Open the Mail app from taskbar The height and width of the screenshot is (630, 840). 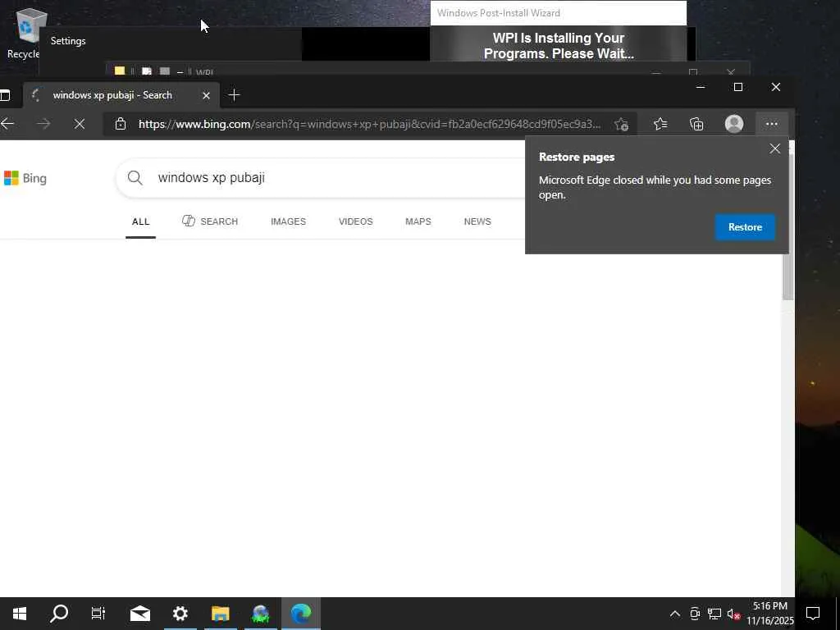point(139,614)
